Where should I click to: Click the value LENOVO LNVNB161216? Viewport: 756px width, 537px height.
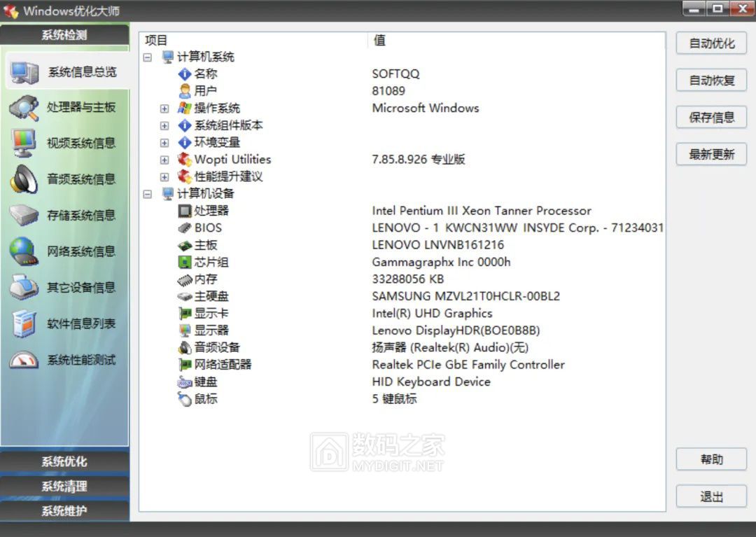pos(437,245)
